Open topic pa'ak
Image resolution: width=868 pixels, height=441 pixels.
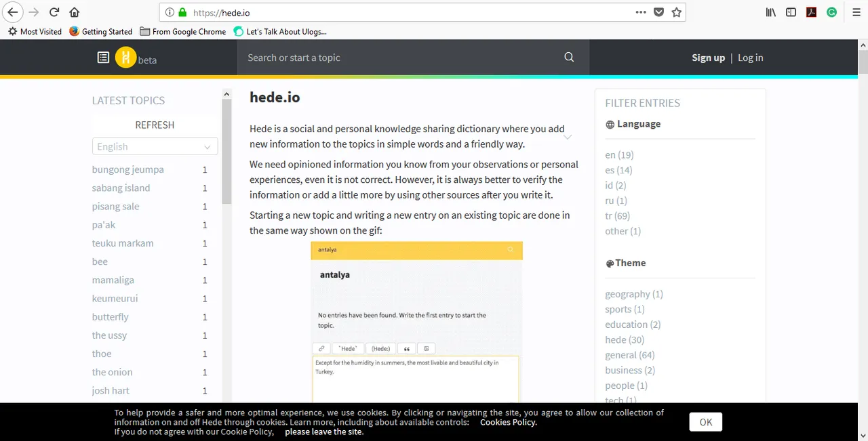coord(104,224)
